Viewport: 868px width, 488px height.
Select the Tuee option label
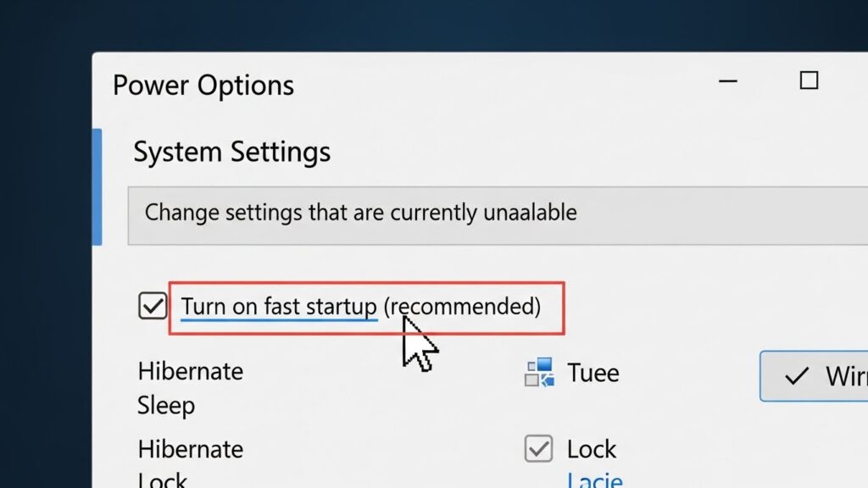593,373
